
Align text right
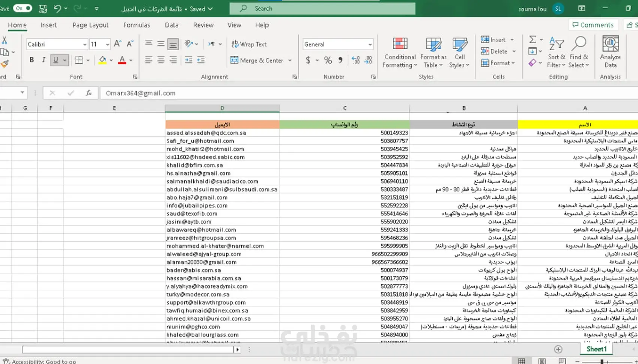[x=173, y=60]
